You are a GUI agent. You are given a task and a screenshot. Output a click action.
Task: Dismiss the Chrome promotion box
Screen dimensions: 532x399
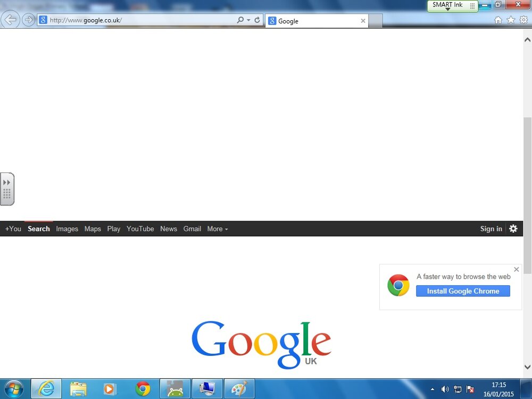click(x=517, y=269)
